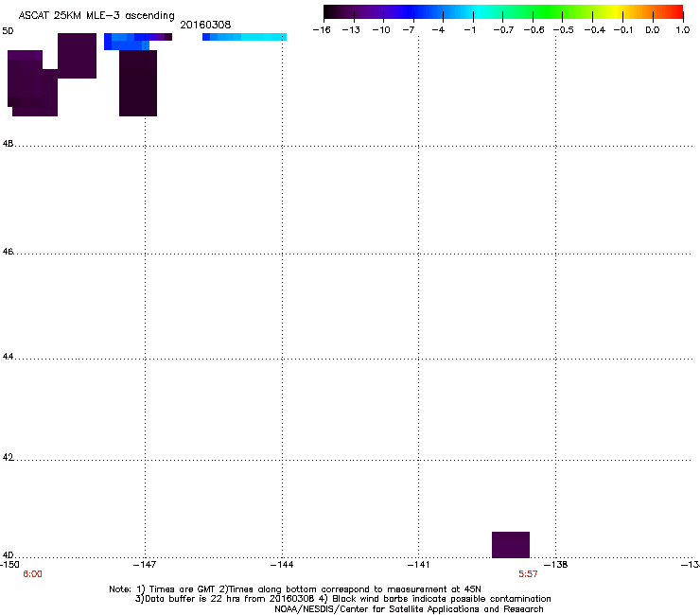
Task: Click the -10 color scale label
Action: coord(381,30)
